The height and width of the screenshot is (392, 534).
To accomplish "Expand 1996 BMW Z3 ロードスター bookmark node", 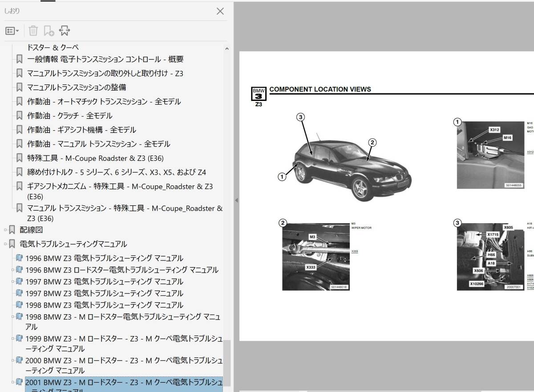I will click(12, 270).
